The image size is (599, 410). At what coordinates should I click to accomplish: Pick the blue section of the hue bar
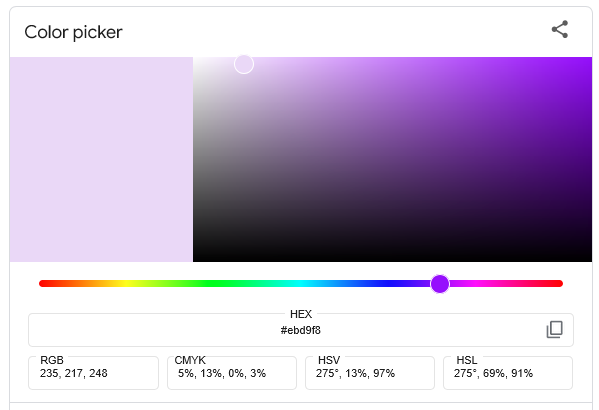click(x=388, y=284)
